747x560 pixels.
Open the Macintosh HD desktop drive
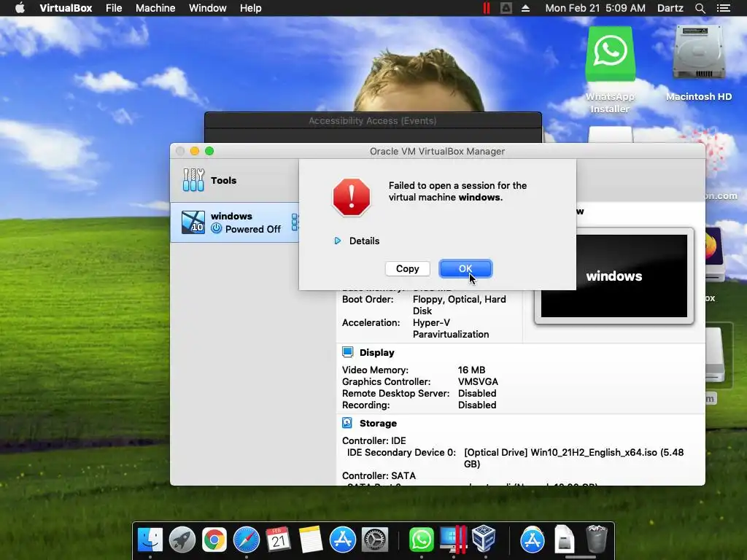click(699, 63)
